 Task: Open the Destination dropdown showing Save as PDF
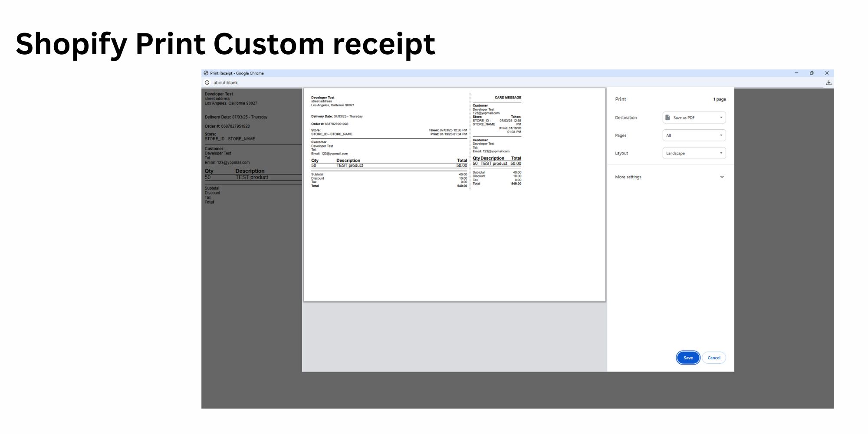[694, 118]
